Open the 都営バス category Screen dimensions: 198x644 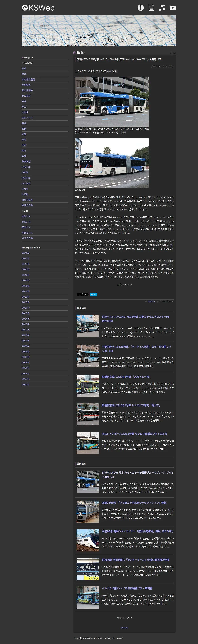[26, 227]
